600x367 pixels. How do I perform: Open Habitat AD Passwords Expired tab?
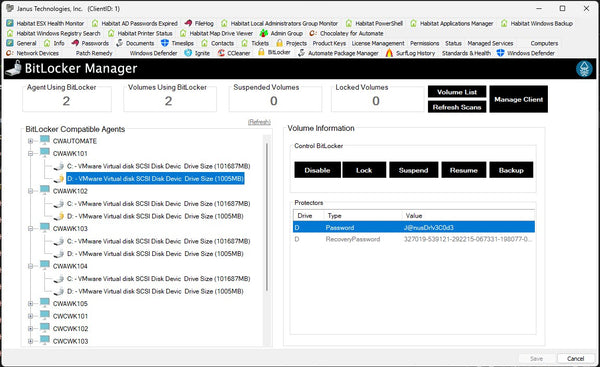point(135,23)
